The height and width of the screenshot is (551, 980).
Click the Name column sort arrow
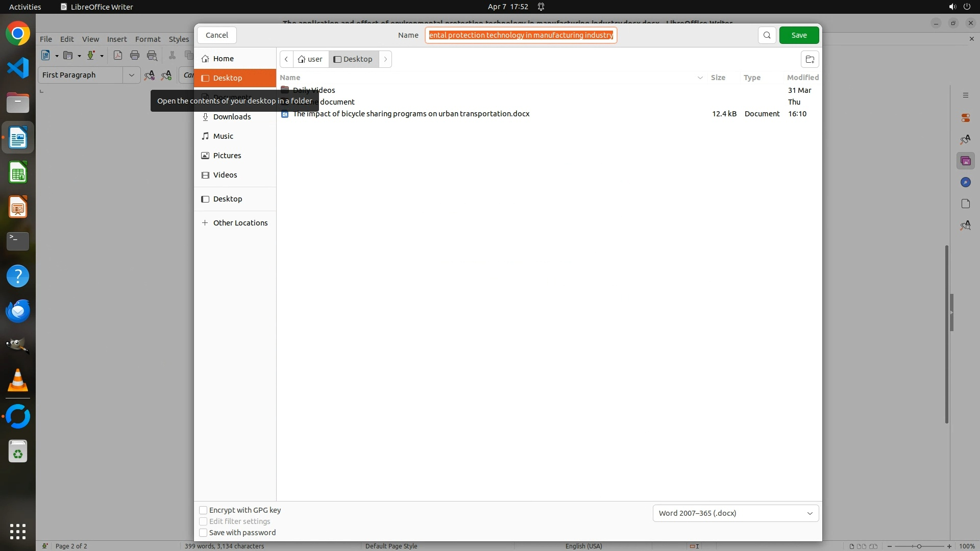point(700,78)
